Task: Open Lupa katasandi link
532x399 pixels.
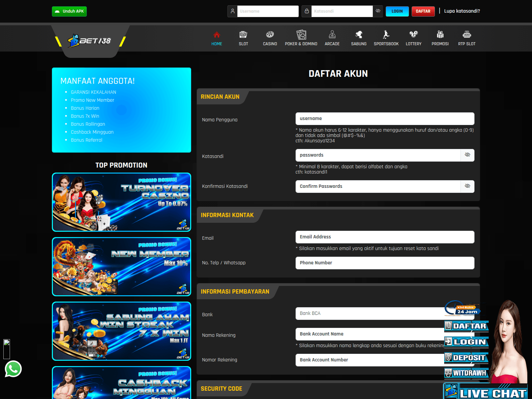Action: click(462, 11)
